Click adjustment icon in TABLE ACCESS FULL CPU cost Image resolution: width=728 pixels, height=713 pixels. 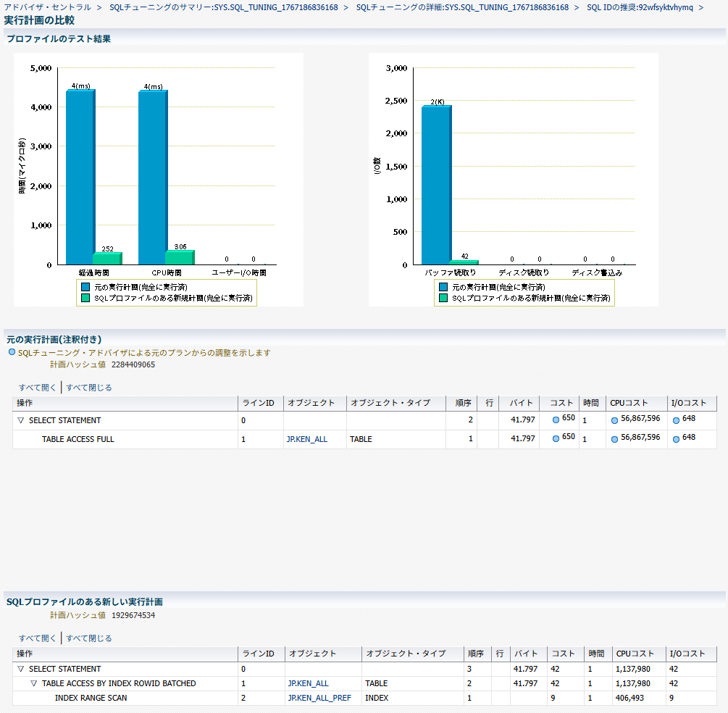coord(614,438)
